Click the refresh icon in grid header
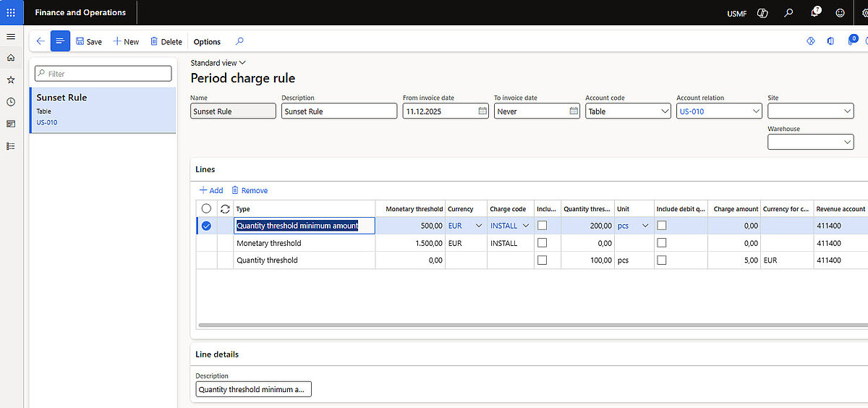 pos(225,208)
